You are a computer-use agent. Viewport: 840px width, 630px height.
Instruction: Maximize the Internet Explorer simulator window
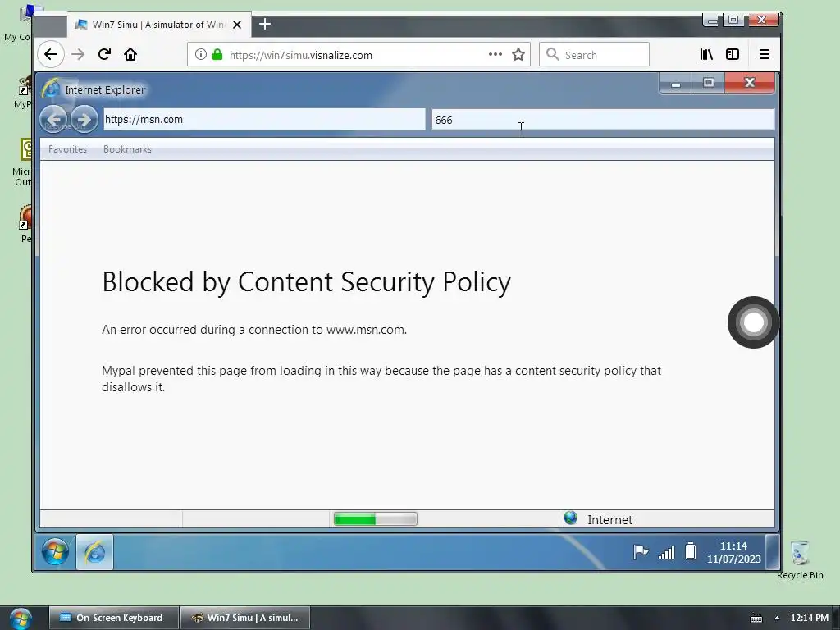(x=708, y=84)
